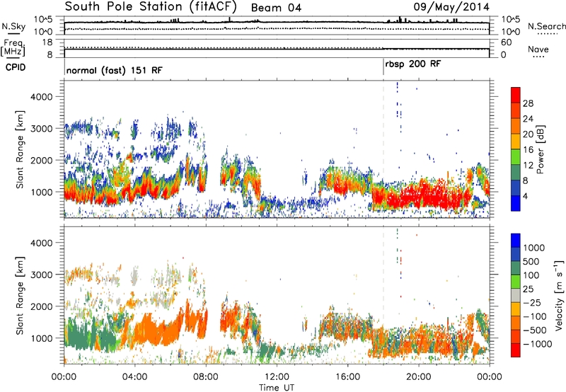Click the red top of the power colorbar
Viewport: 566px width, 392px height.
[516, 95]
